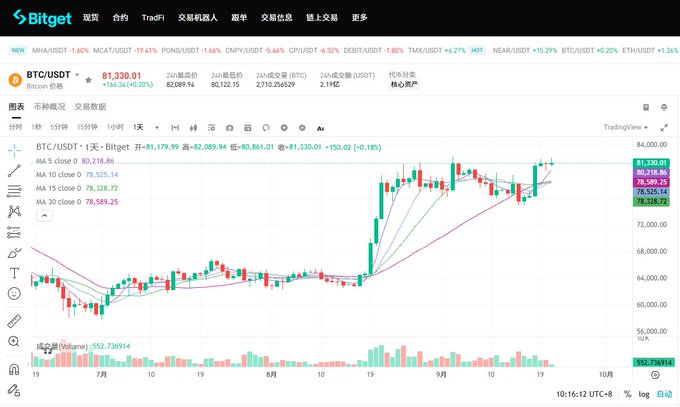
Task: Click the orange Bitcoin coin icon
Action: 15,80
